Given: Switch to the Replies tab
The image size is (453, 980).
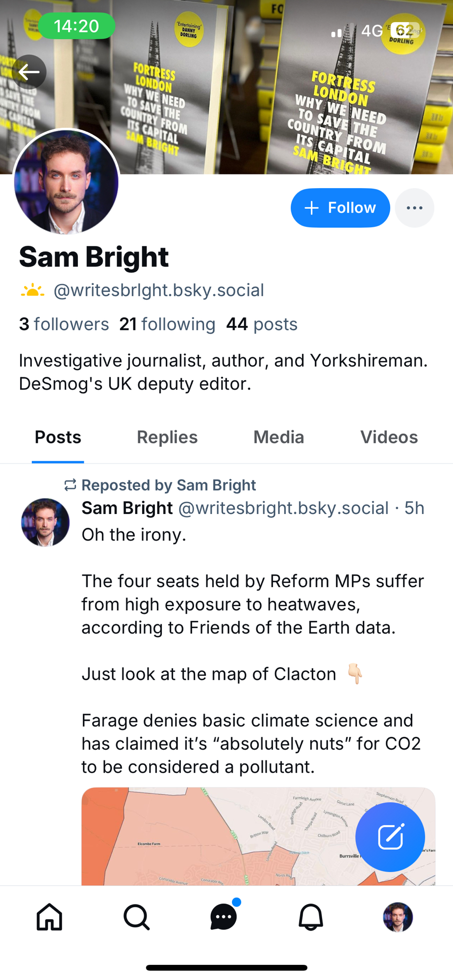Looking at the screenshot, I should [x=167, y=437].
